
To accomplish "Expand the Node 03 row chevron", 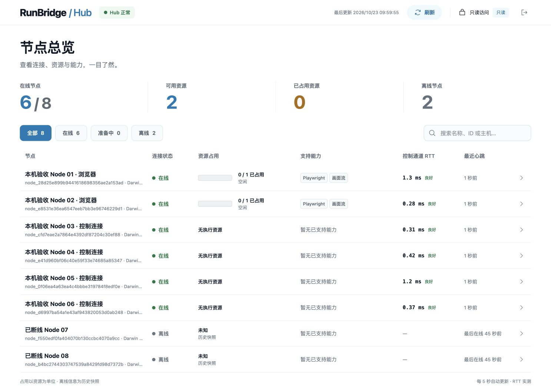I will (x=521, y=230).
